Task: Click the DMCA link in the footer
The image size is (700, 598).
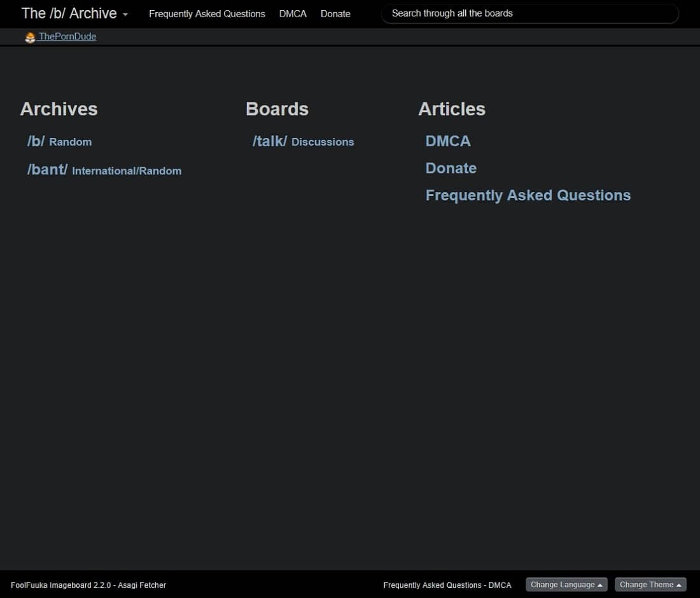Action: 500,585
